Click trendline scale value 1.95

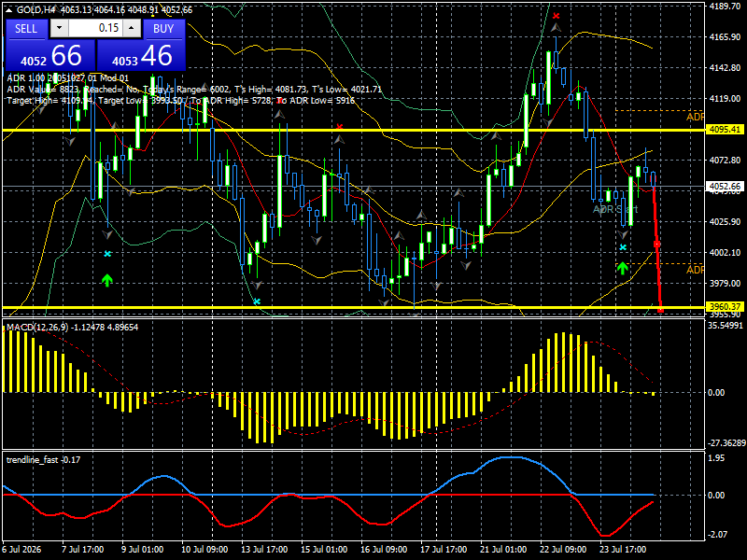(716, 458)
